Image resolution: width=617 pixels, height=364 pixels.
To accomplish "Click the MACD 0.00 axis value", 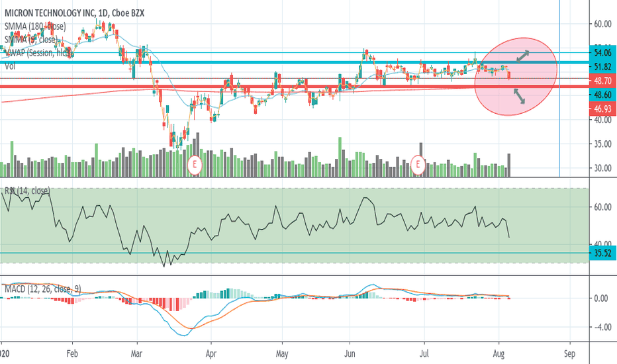I will tap(601, 298).
